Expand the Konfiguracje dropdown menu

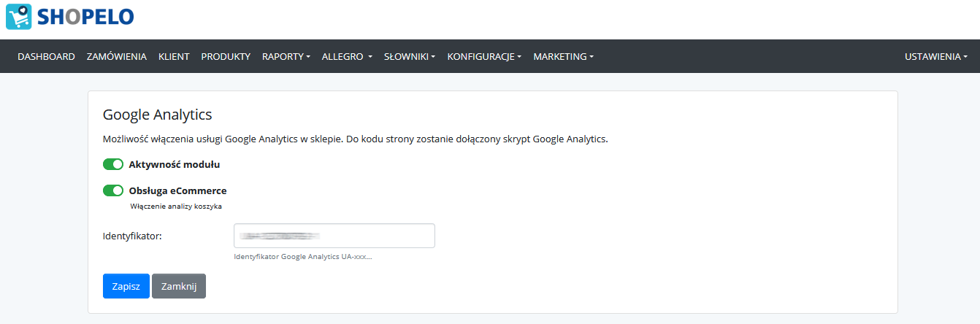pyautogui.click(x=484, y=56)
